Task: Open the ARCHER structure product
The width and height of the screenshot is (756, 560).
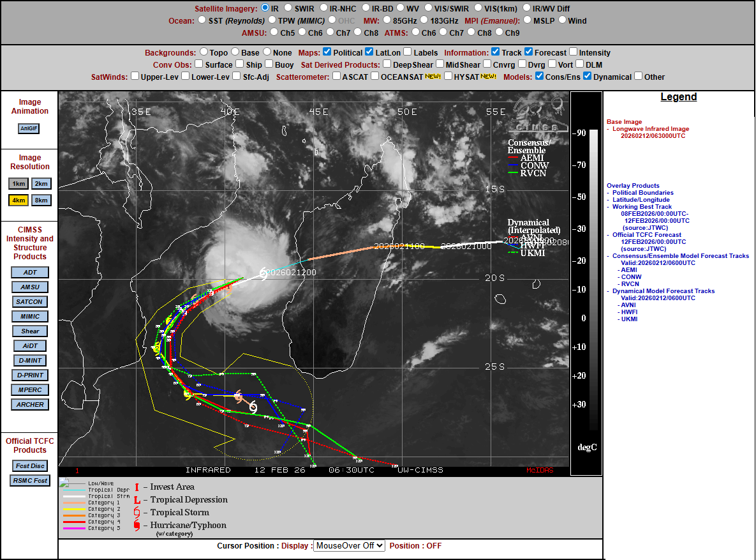Action: click(x=30, y=404)
